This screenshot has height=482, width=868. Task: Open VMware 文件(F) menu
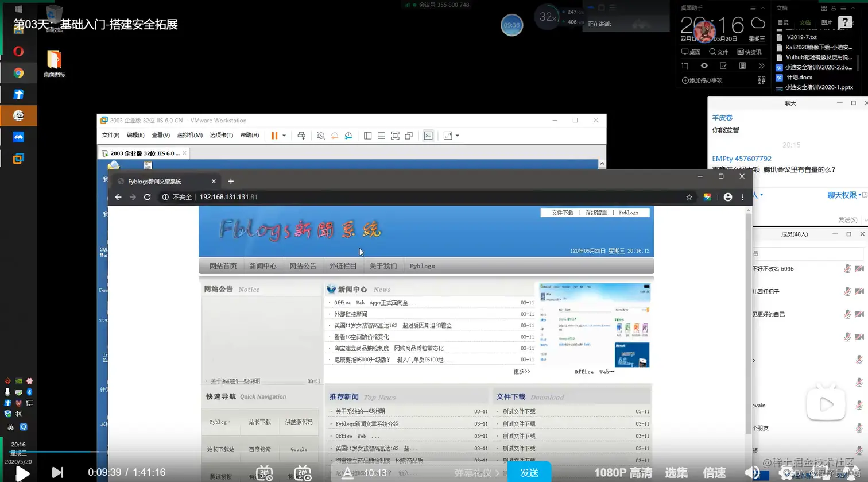click(x=111, y=136)
